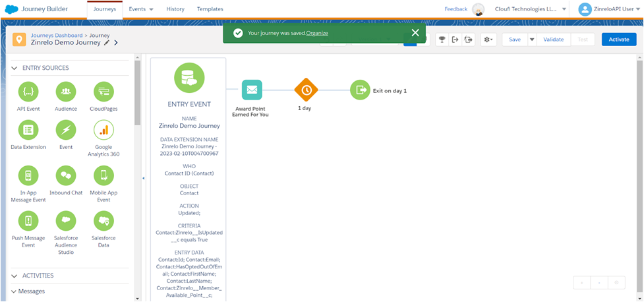This screenshot has width=644, height=302.
Task: Click the canvas vertical scrollbar
Action: coord(639,177)
